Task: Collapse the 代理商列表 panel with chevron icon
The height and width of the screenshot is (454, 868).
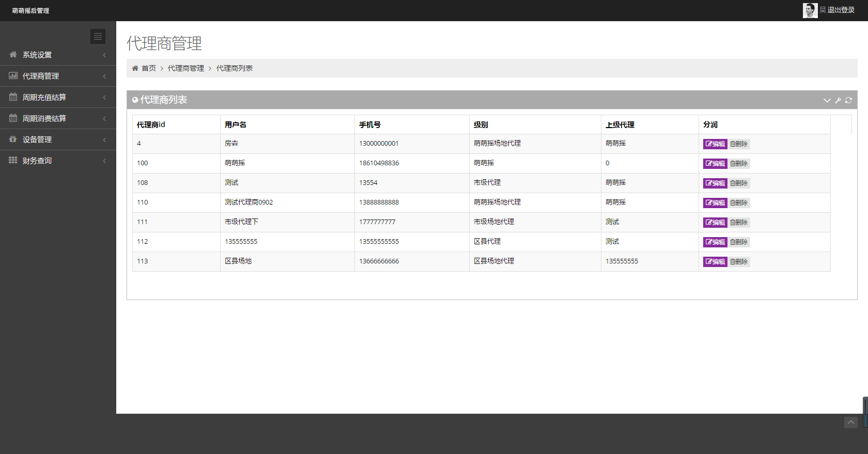Action: click(x=827, y=100)
